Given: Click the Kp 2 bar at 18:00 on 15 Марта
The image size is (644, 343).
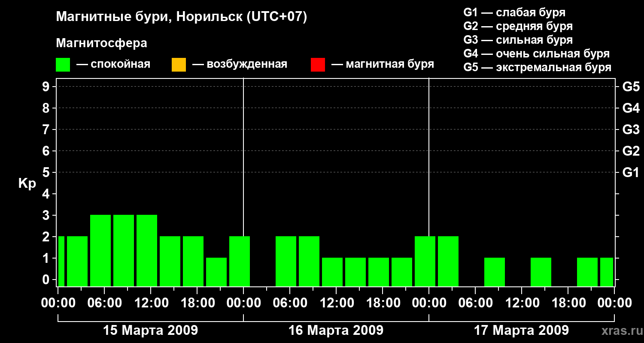Looking at the screenshot, I should 193,261.
